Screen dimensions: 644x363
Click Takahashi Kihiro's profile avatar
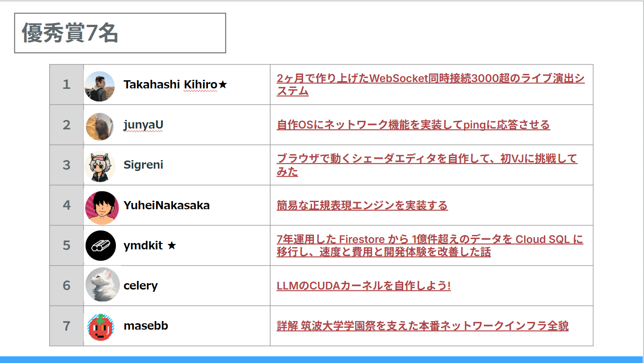pos(100,84)
